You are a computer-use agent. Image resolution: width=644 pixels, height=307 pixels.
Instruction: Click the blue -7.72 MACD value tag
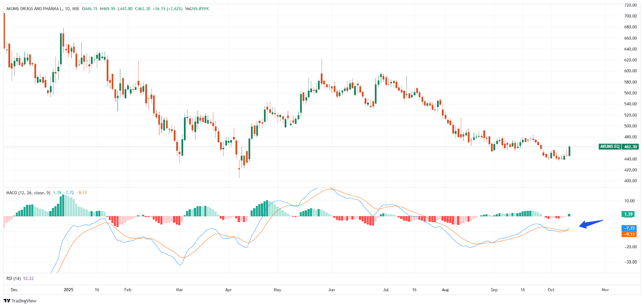coord(629,228)
